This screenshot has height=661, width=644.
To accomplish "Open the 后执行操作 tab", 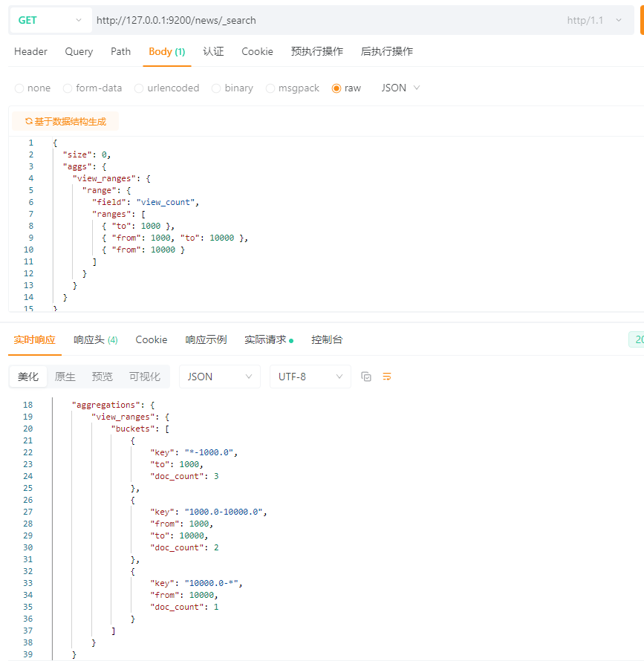I will (x=387, y=51).
